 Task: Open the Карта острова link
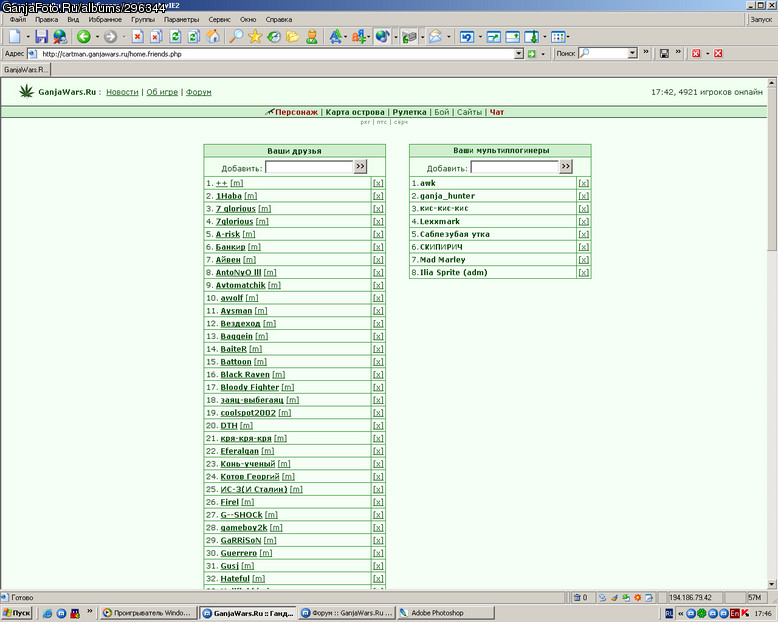[355, 112]
